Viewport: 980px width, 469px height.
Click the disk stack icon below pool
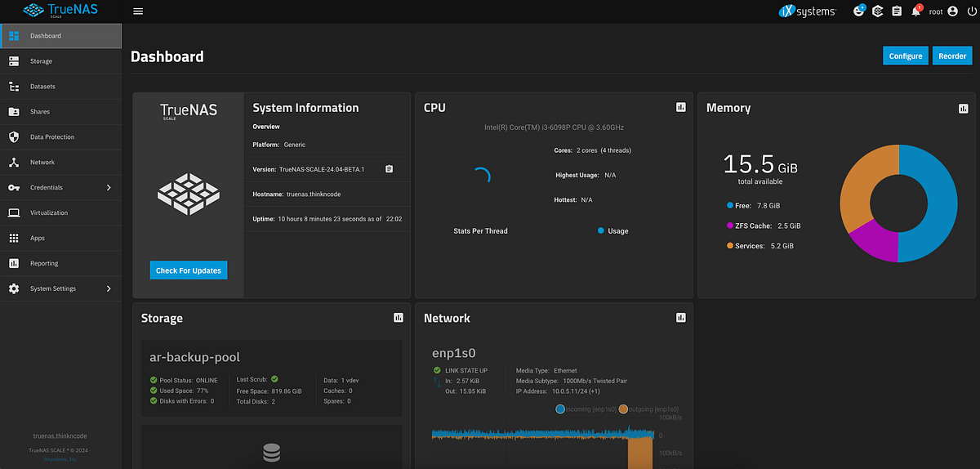(x=272, y=453)
